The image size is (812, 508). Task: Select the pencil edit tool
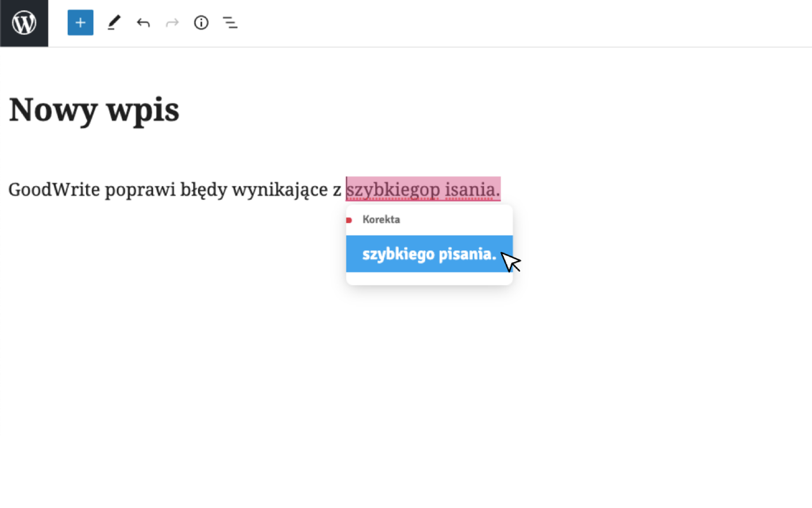pos(114,23)
